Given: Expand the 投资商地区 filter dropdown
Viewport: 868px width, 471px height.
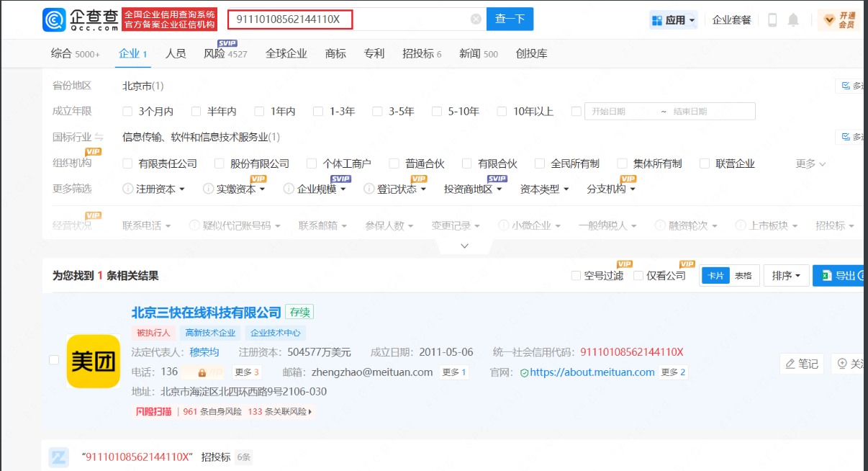Looking at the screenshot, I should pos(473,189).
